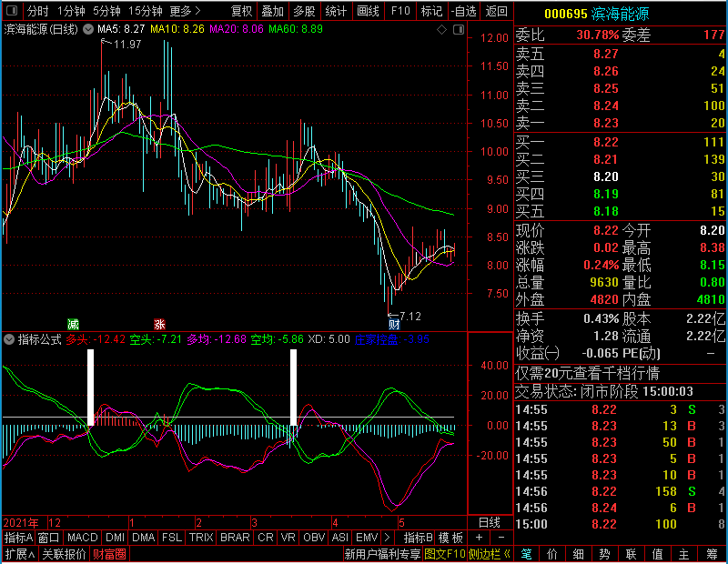
Task: Select the 1分钟 period
Action: click(71, 11)
